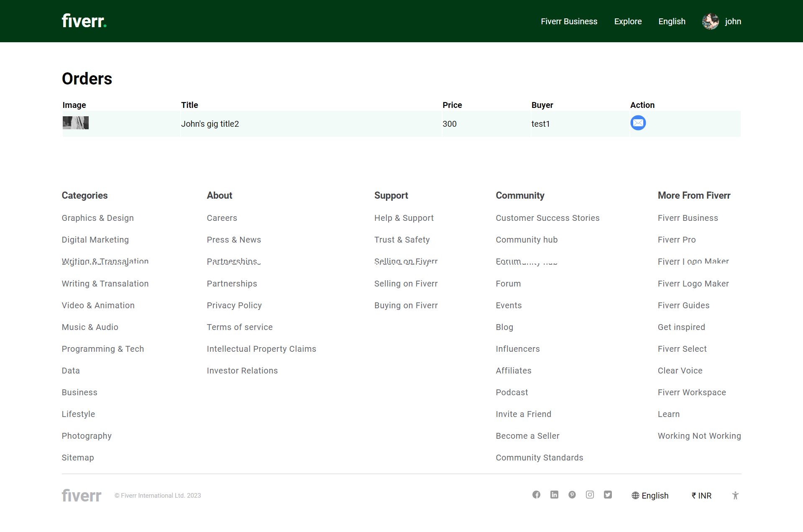803x532 pixels.
Task: Click English in the header navigation
Action: pyautogui.click(x=672, y=21)
